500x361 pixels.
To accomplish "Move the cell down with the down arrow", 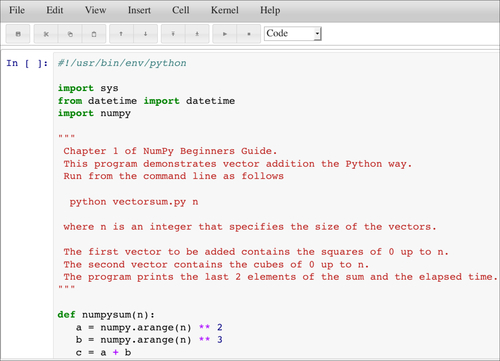I will (146, 34).
